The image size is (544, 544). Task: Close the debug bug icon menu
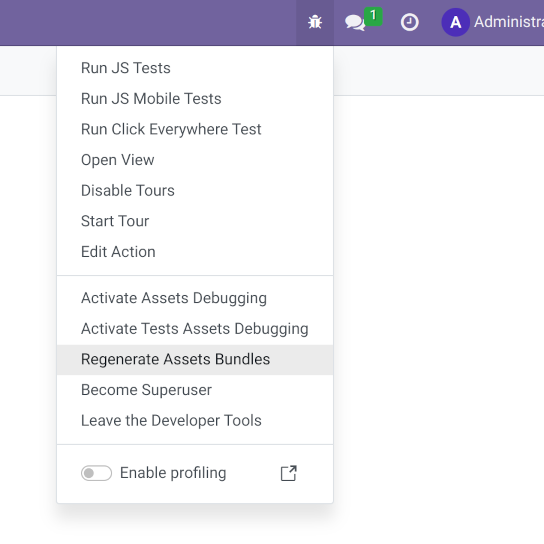(315, 23)
